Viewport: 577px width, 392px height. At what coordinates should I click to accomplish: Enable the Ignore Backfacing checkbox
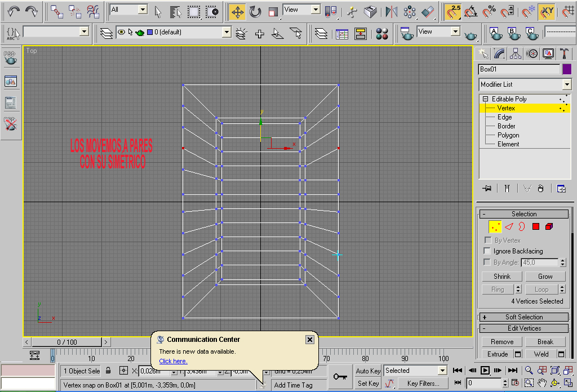pos(487,251)
